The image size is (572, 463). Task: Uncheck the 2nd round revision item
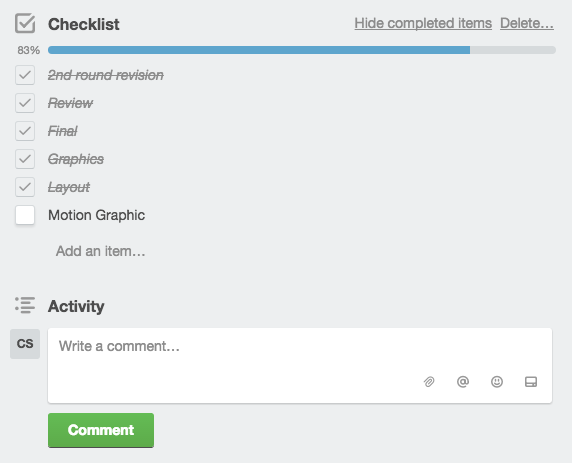pyautogui.click(x=25, y=75)
